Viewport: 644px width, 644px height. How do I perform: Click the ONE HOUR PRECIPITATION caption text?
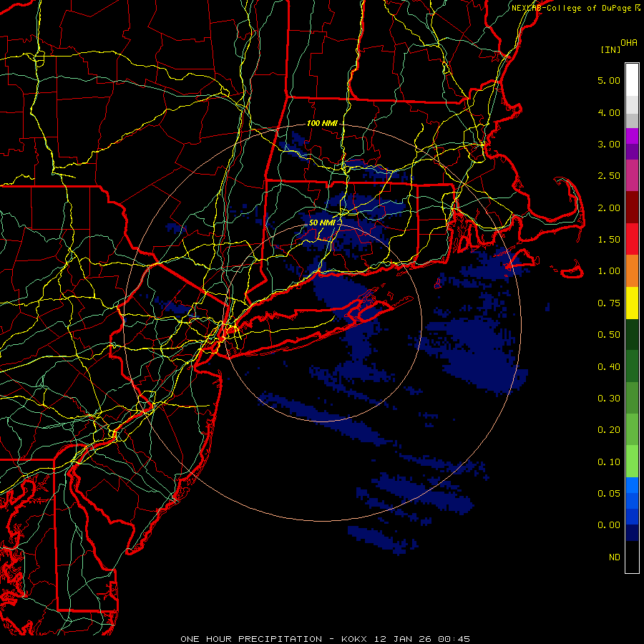(325, 639)
